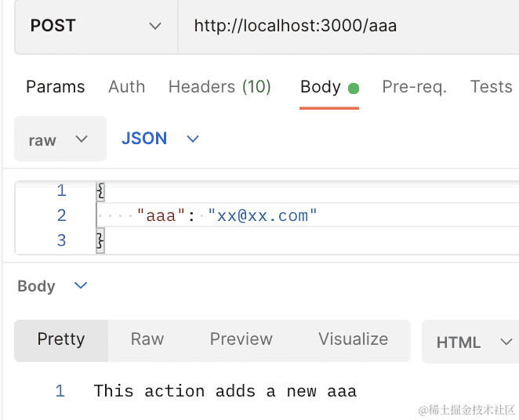Image resolution: width=519 pixels, height=420 pixels.
Task: Select the Headers (10) tab
Action: [220, 87]
